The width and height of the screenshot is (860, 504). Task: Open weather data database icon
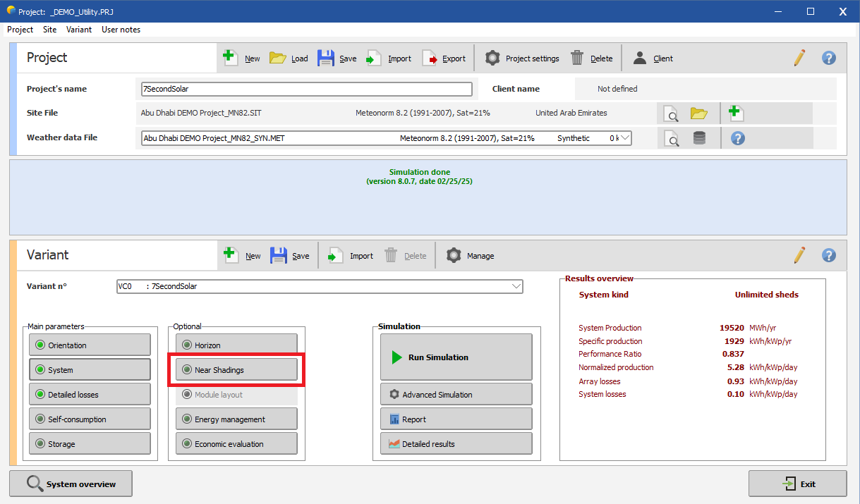click(x=699, y=138)
